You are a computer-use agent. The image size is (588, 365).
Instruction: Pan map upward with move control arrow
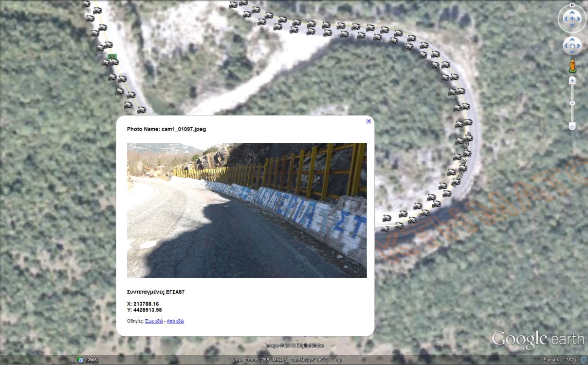pos(572,40)
